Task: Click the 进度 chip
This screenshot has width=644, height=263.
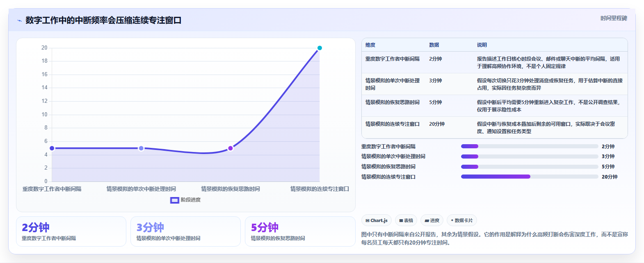Action: [x=432, y=220]
